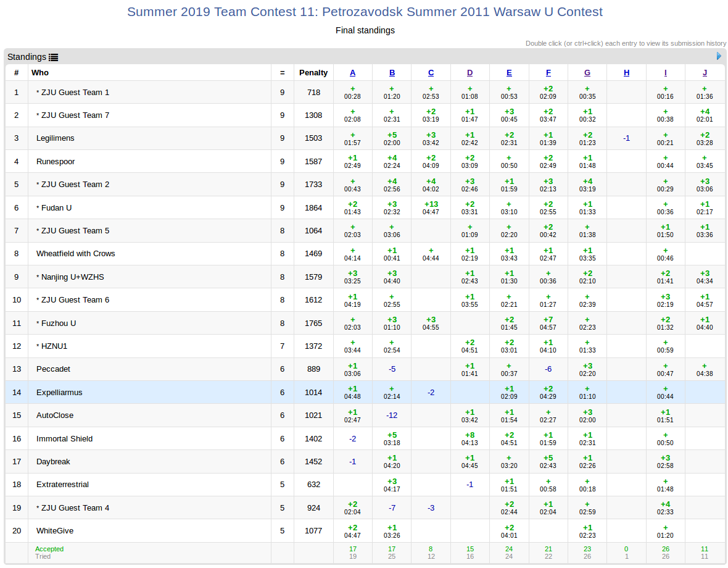Click Peccadet's -6 result on problem F
728x568 pixels.
point(548,369)
